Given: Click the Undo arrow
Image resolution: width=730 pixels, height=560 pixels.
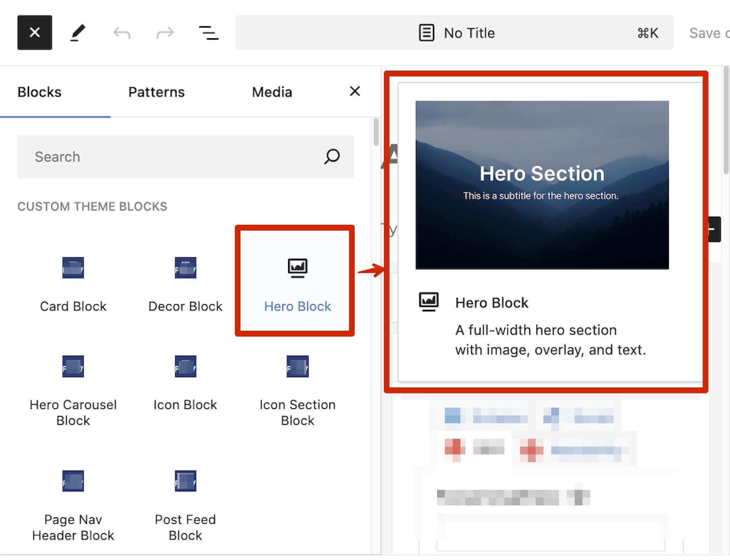Looking at the screenshot, I should click(122, 33).
